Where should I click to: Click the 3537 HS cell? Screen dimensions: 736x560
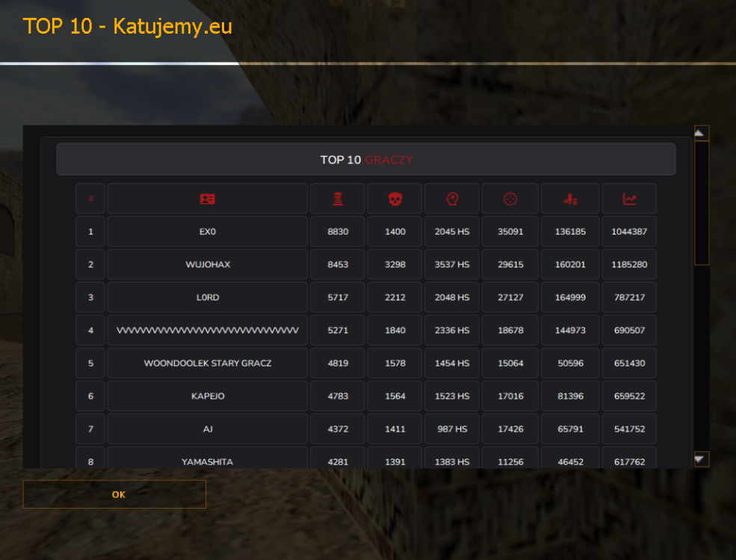click(452, 264)
